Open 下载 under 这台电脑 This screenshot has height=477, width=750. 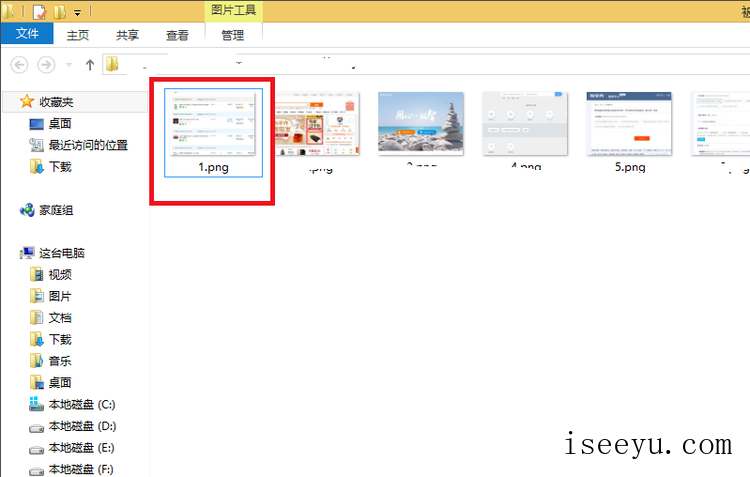tap(60, 340)
